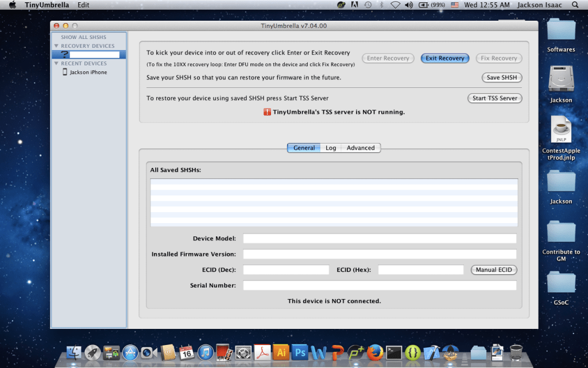Open the Softwares folder on desktop
The height and width of the screenshot is (368, 588).
[x=560, y=36]
